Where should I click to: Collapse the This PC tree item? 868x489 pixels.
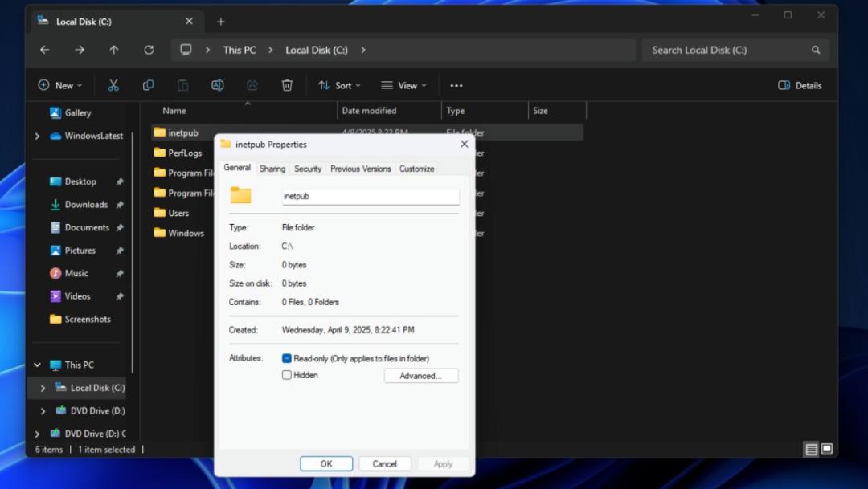[x=36, y=365]
